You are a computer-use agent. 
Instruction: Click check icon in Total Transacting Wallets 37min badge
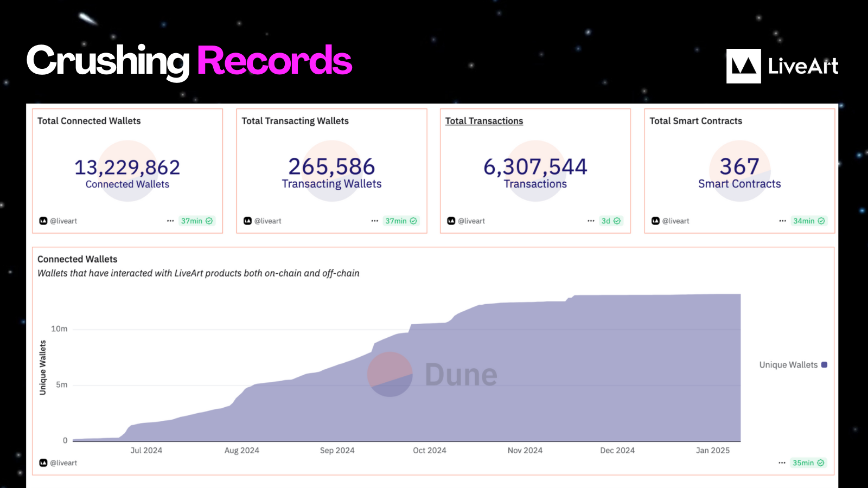click(413, 221)
